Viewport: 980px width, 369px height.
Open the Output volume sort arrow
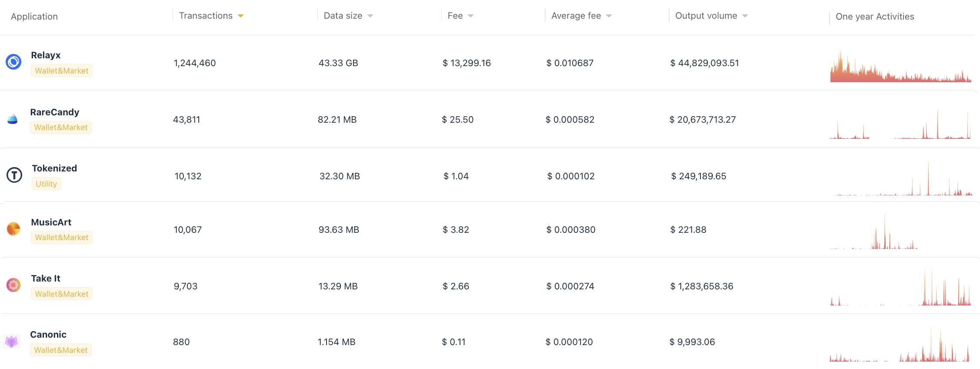(745, 16)
